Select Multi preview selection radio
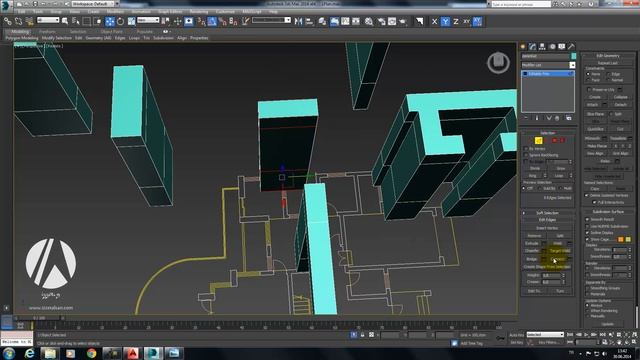640x360 pixels. [560, 188]
